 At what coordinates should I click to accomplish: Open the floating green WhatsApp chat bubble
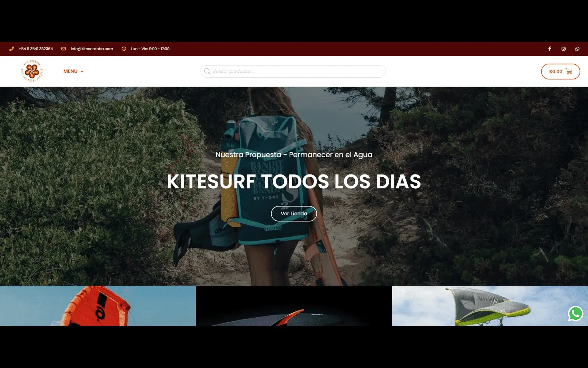point(576,314)
